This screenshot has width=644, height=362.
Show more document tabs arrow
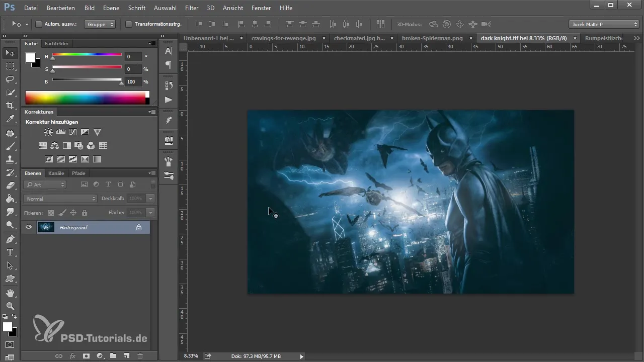[x=637, y=38]
